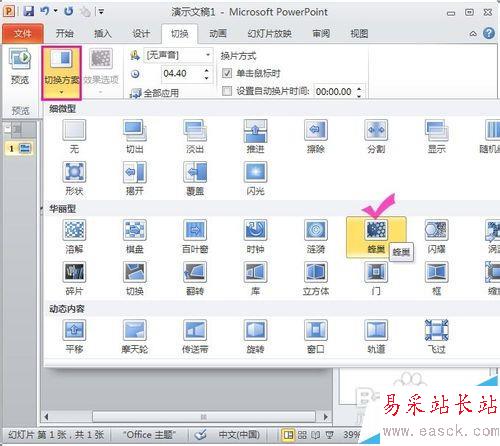Apply the 百叶窗 (Blinds) transition
The width and height of the screenshot is (500, 446).
(195, 237)
